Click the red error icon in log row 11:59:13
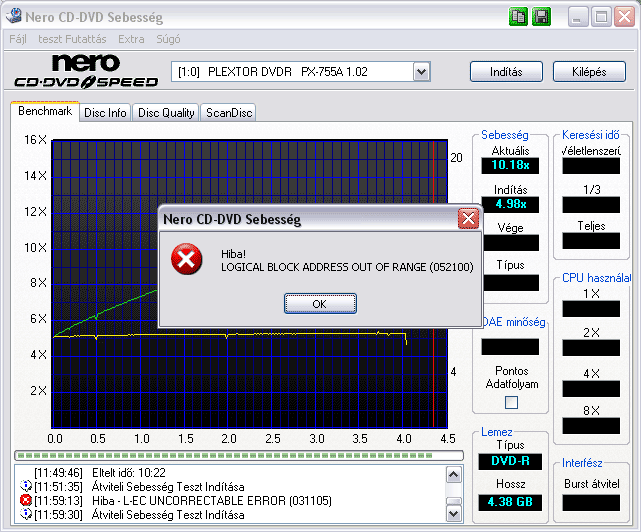Image resolution: width=641 pixels, height=532 pixels. coord(25,500)
